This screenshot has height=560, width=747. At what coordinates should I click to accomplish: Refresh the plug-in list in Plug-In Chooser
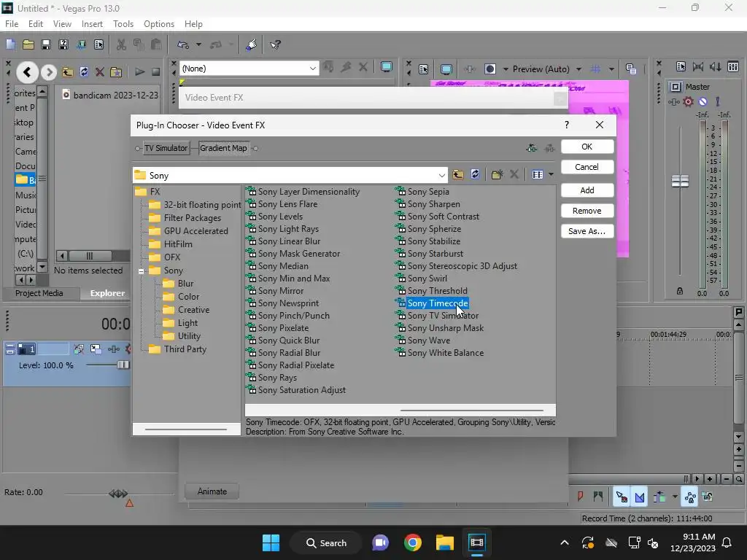(475, 174)
